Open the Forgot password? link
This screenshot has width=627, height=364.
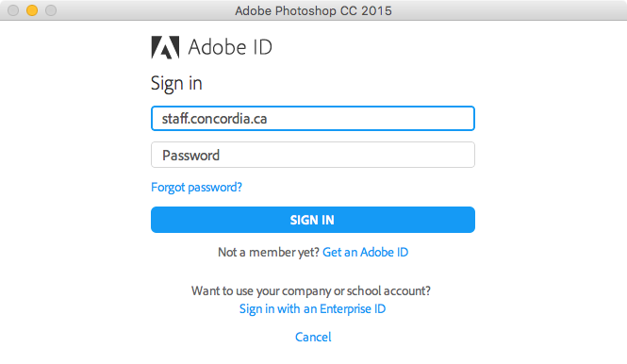(196, 188)
